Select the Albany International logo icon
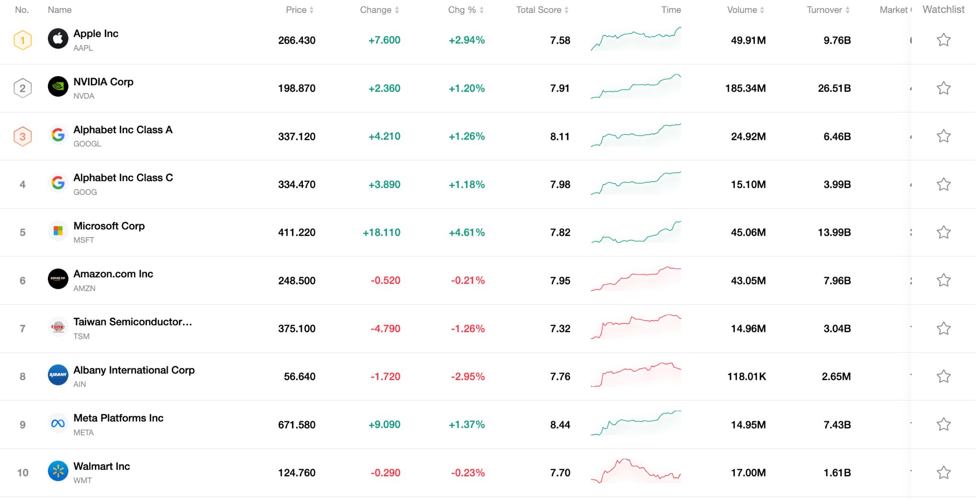980x499 pixels. (x=57, y=375)
